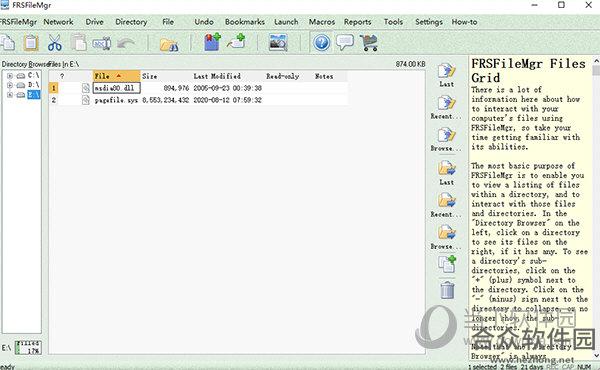Select the msdia80.dll file name cell
Viewport: 600px width, 370px height.
[117, 88]
